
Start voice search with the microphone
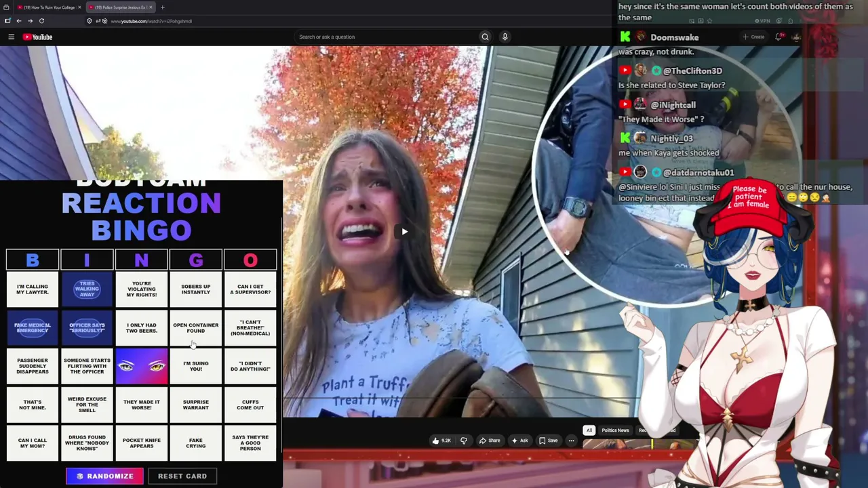505,37
